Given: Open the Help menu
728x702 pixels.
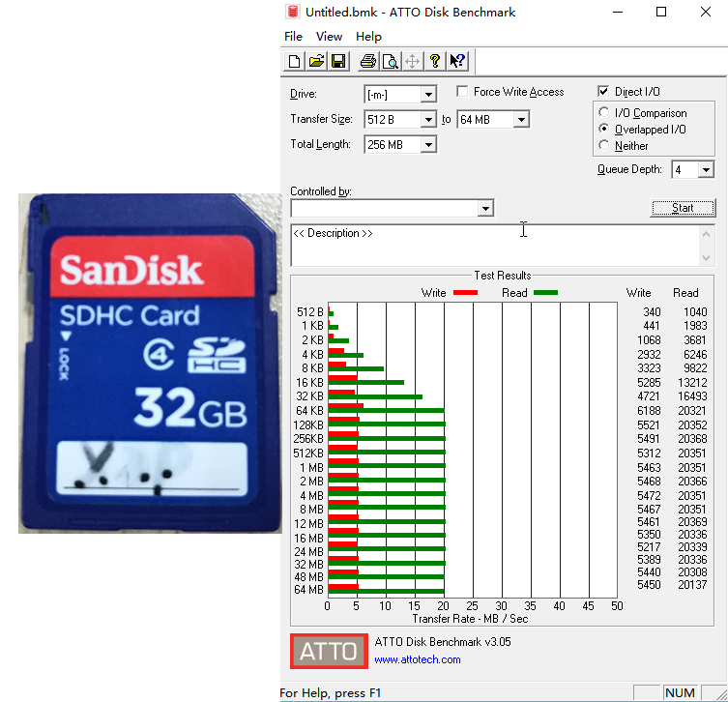Looking at the screenshot, I should (x=368, y=36).
